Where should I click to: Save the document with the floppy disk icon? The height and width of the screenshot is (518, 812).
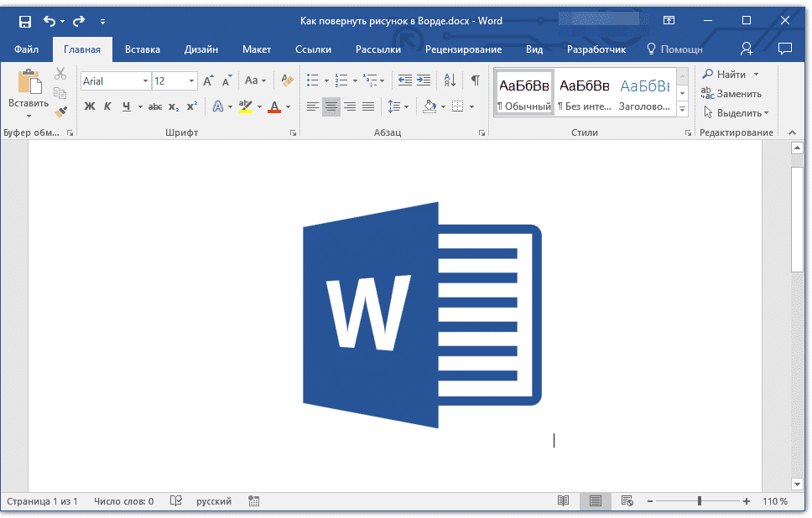point(25,21)
